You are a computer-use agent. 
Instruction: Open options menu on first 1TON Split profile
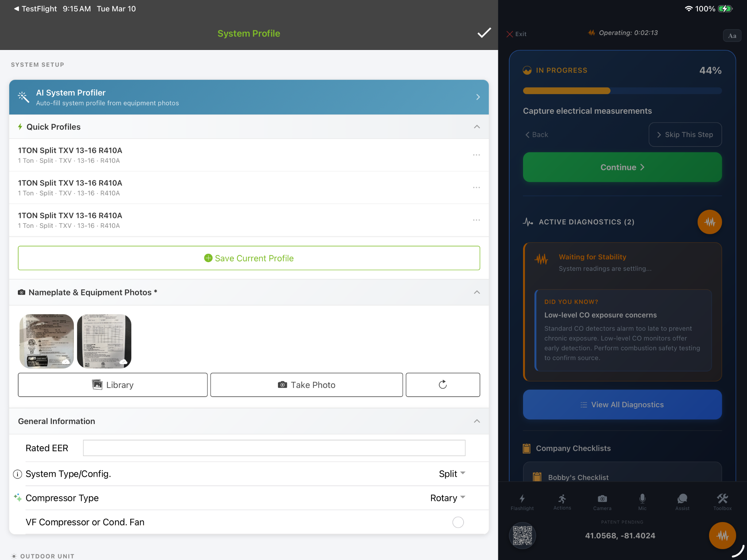click(x=476, y=155)
